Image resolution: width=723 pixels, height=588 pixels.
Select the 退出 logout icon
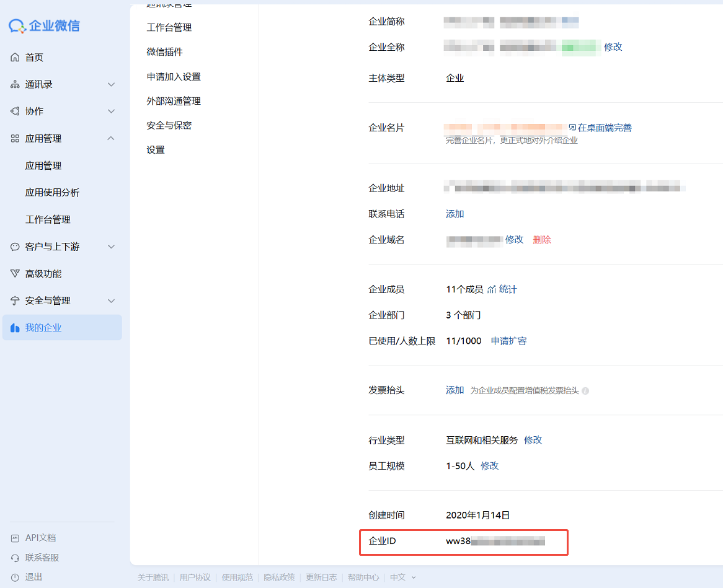(15, 577)
